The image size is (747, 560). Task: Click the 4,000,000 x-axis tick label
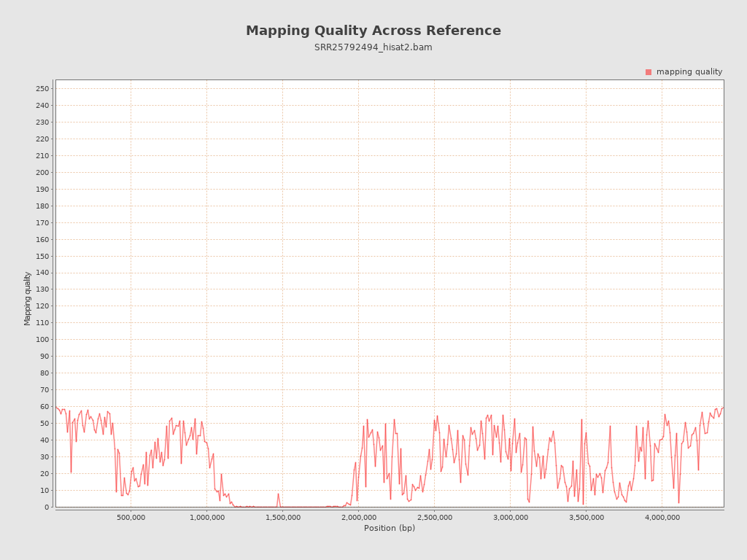tap(662, 518)
